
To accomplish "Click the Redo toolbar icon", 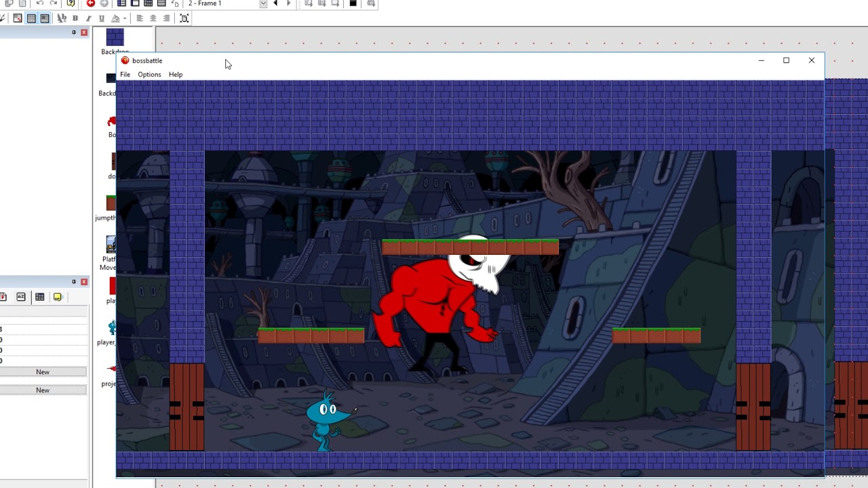I will point(53,3).
